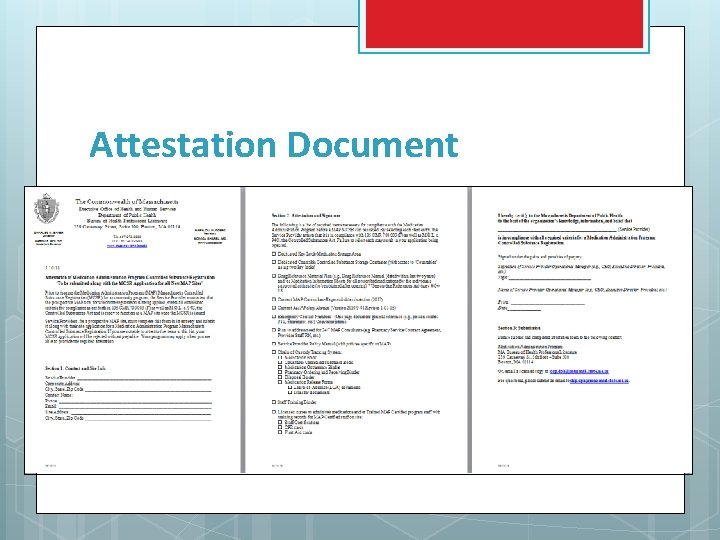
Task: Click the signature line on the third page
Action: [x=550, y=279]
